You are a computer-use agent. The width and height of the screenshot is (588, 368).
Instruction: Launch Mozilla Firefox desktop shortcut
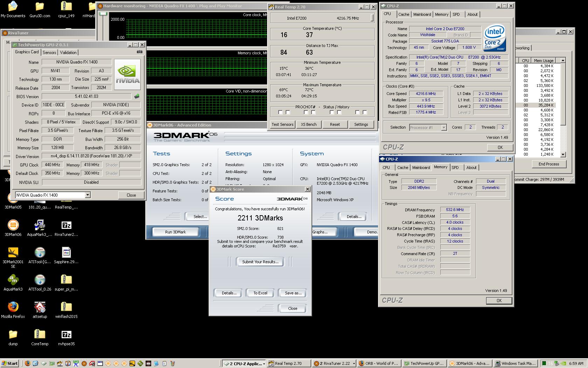pos(13,310)
